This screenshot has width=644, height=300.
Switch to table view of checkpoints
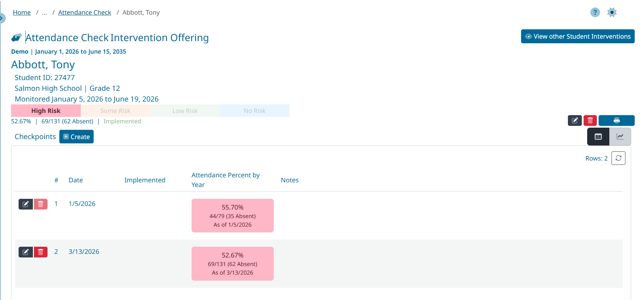point(598,137)
